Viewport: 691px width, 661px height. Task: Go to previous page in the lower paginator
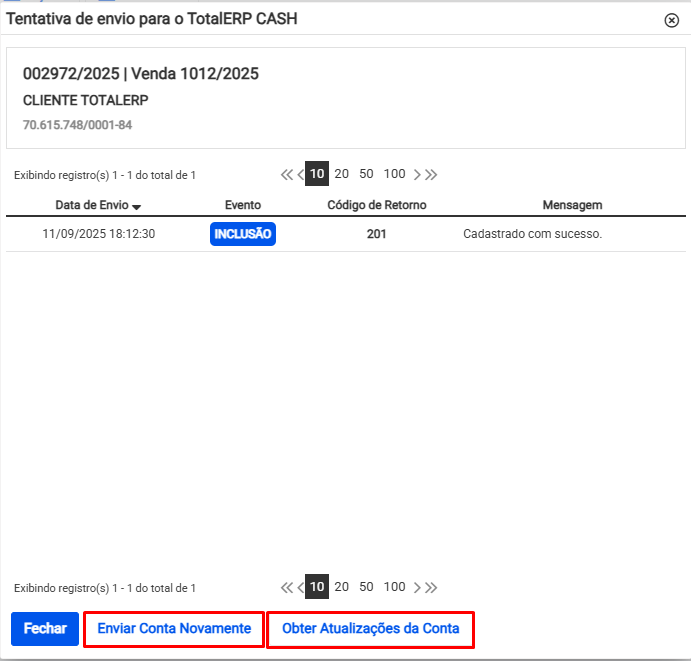click(x=300, y=588)
